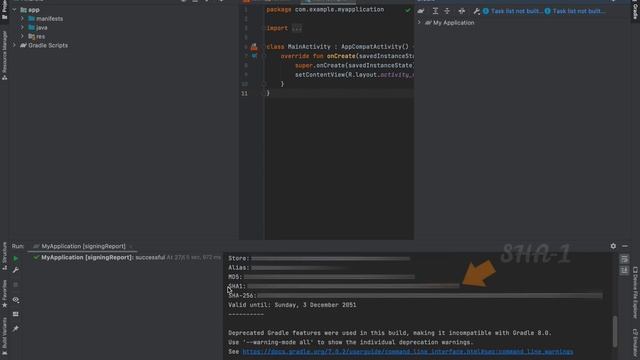This screenshot has height=360, width=640.
Task: Pin the Run tab with pin icon
Action: (x=16, y=329)
